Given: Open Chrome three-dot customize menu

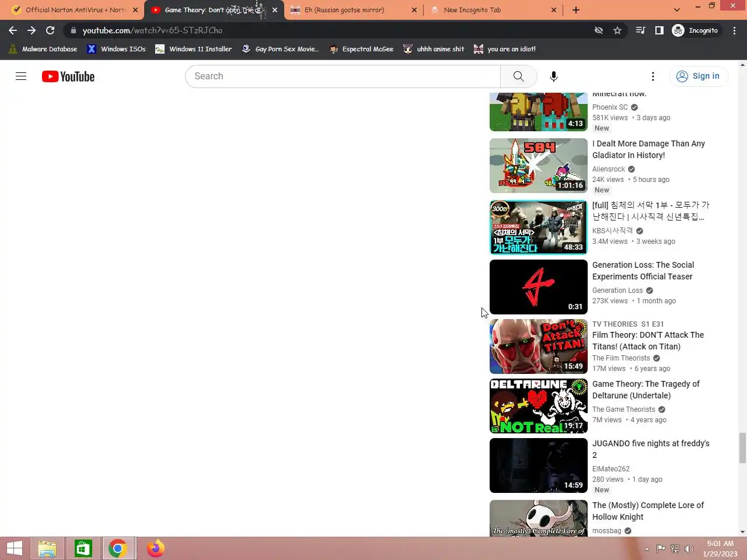Looking at the screenshot, I should click(735, 30).
